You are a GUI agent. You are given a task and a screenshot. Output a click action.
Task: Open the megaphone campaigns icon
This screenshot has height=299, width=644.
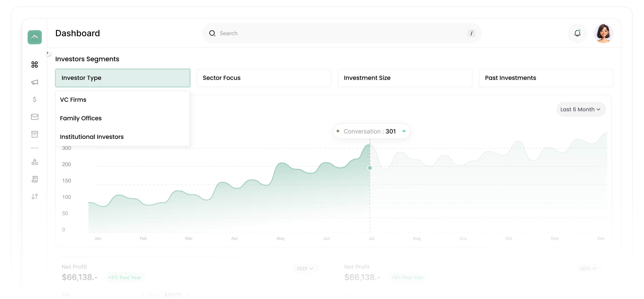click(x=35, y=82)
